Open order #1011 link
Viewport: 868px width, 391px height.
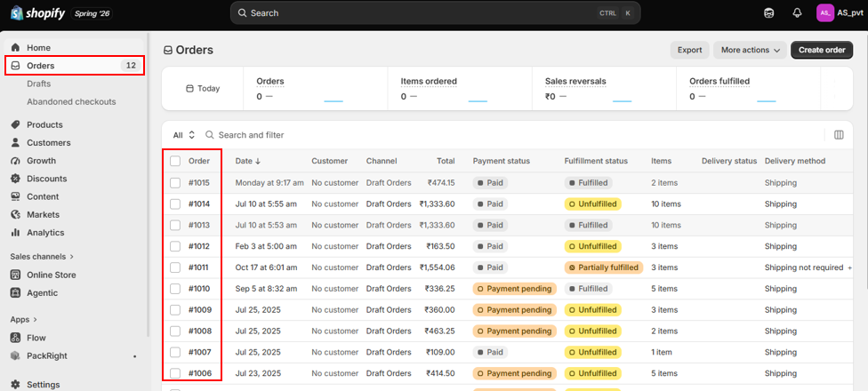coord(198,267)
